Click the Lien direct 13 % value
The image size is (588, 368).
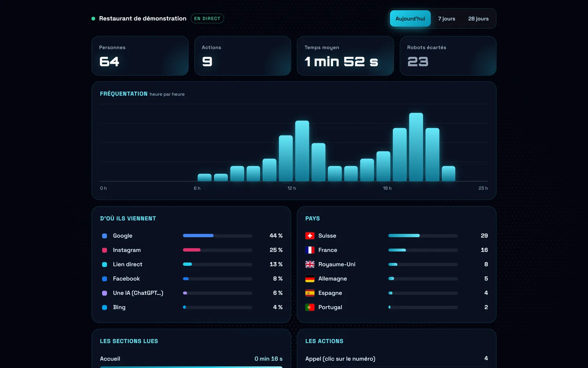click(276, 264)
